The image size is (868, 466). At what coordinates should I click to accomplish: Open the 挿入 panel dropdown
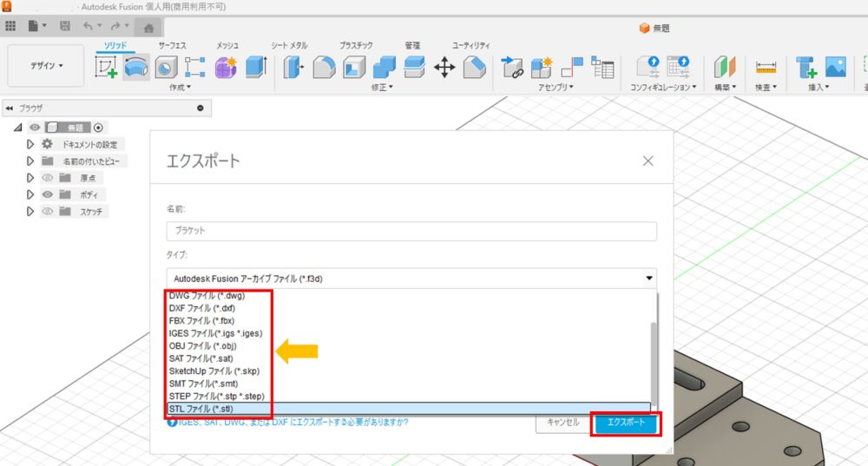click(x=819, y=88)
